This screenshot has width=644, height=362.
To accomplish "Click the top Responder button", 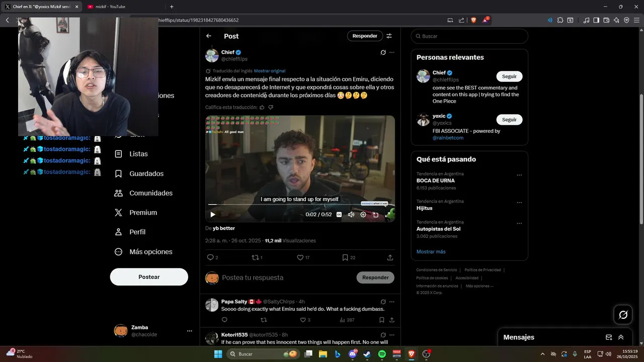I will [x=365, y=36].
